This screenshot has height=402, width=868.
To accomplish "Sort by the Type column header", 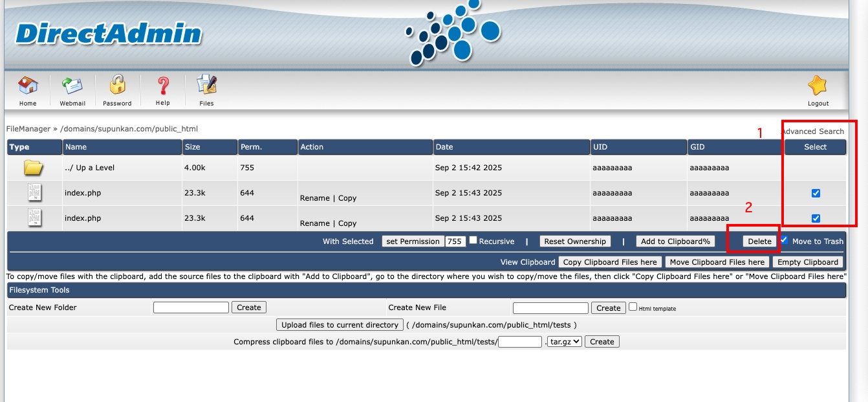I will (x=35, y=147).
